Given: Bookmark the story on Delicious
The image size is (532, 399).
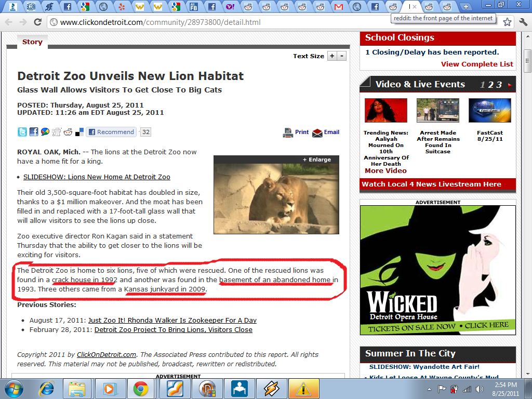Looking at the screenshot, I should click(79, 132).
